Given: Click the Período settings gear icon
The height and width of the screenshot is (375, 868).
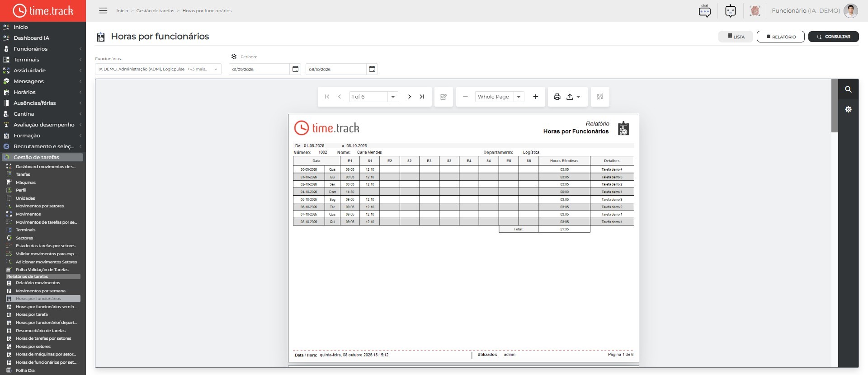Looking at the screenshot, I should 234,57.
